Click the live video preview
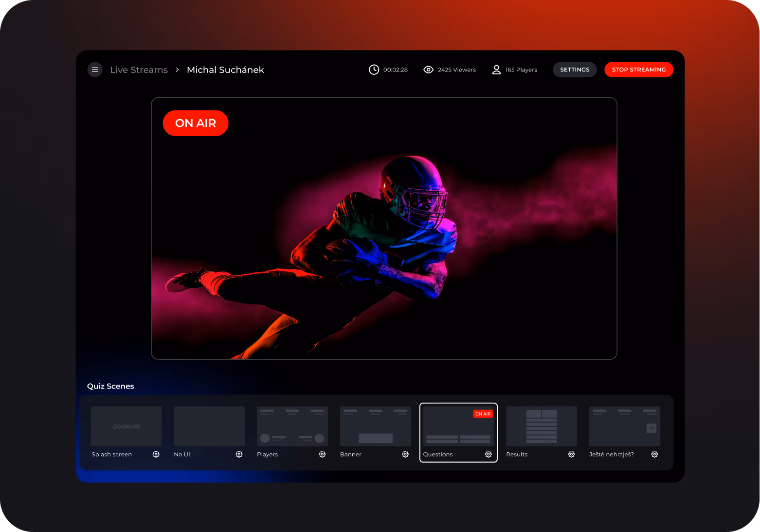760x532 pixels. (384, 229)
